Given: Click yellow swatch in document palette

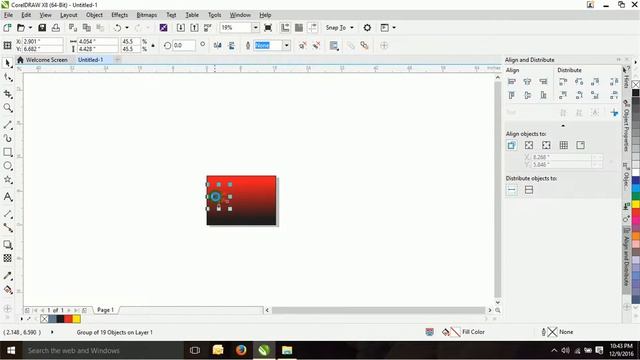Looking at the screenshot, I should pos(77,319).
